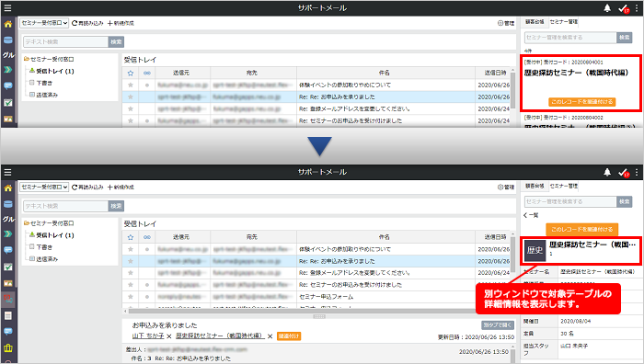644x364 pixels.
Task: Click the database sidebar icon in upper screenshot
Action: pyautogui.click(x=7, y=40)
